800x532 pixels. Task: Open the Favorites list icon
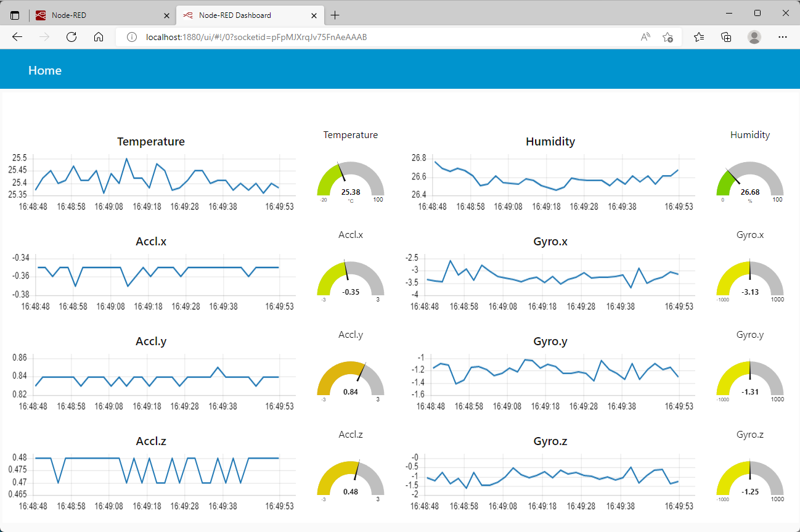tap(699, 37)
